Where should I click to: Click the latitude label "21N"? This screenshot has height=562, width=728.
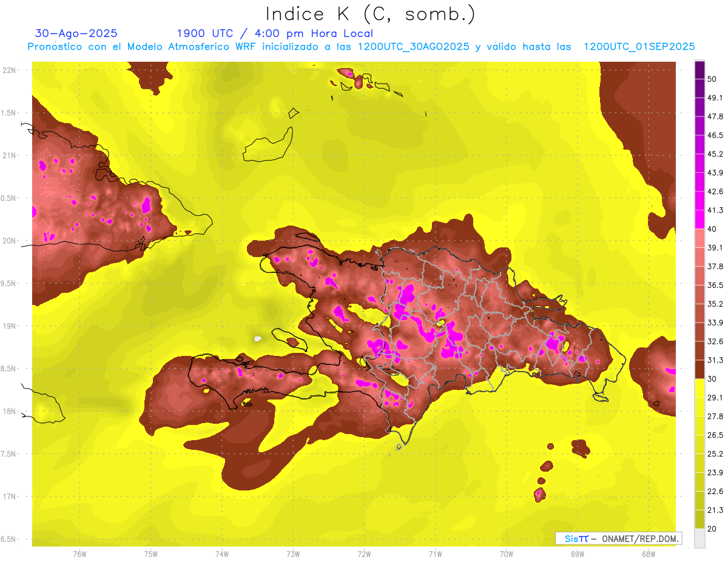click(x=9, y=155)
